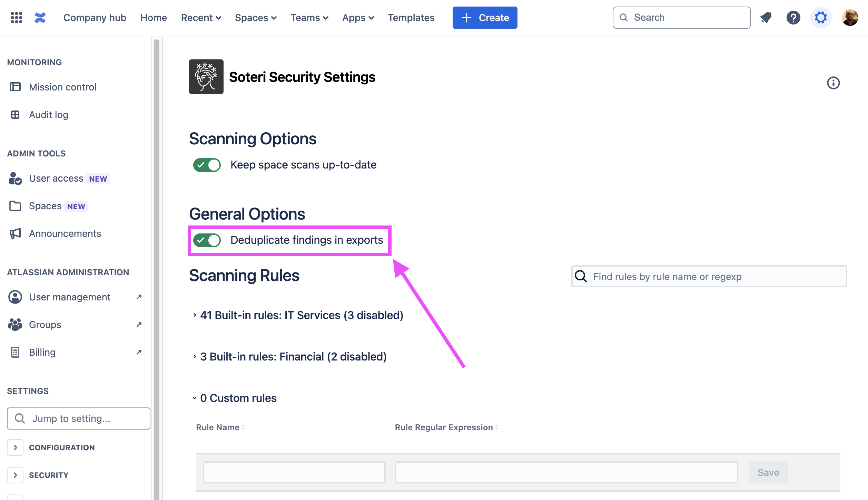The image size is (868, 500).
Task: Open the Audit log page
Action: [x=49, y=114]
